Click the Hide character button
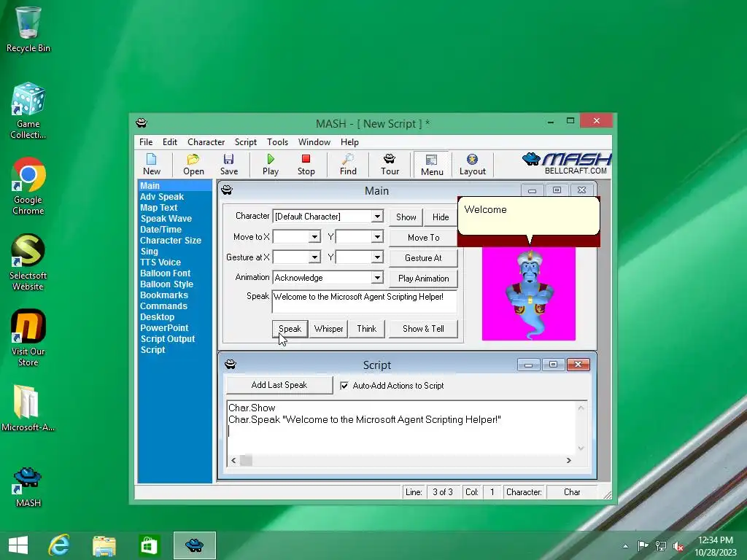The height and width of the screenshot is (560, 747). click(441, 217)
